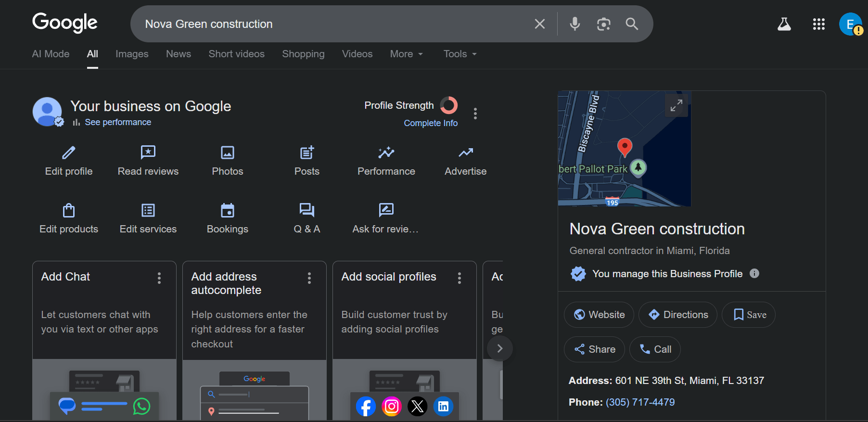
Task: Switch to Short videos tab
Action: 237,54
